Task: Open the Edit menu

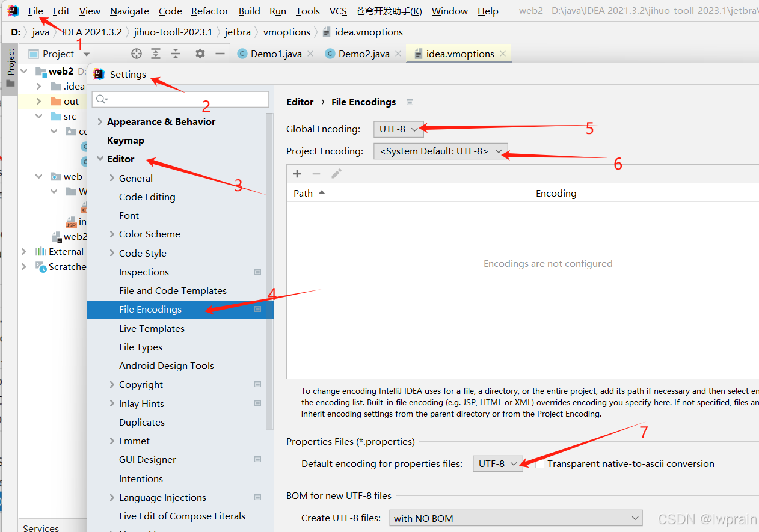Action: pyautogui.click(x=61, y=11)
